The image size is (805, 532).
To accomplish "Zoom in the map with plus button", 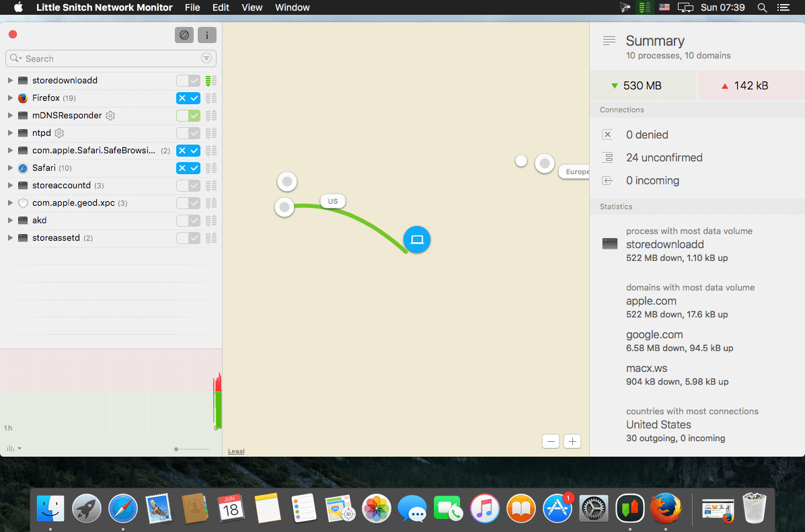I will click(x=572, y=441).
